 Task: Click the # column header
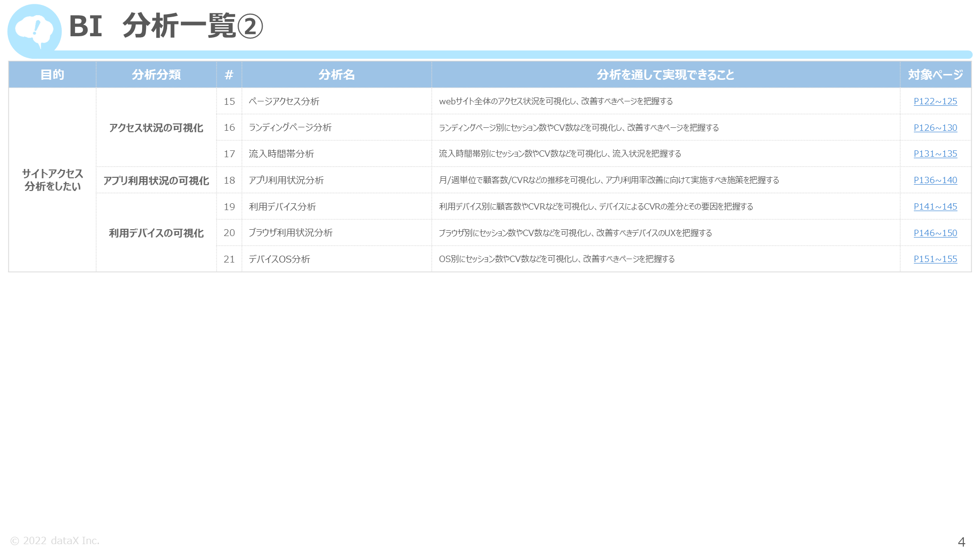[229, 74]
